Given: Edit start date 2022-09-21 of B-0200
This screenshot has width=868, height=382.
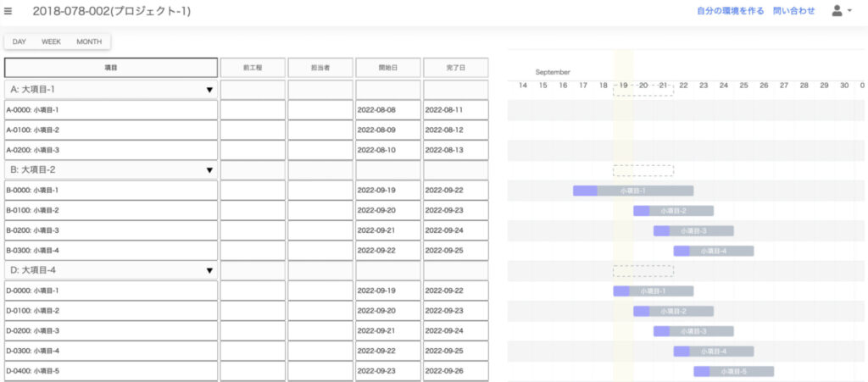Looking at the screenshot, I should (x=388, y=230).
